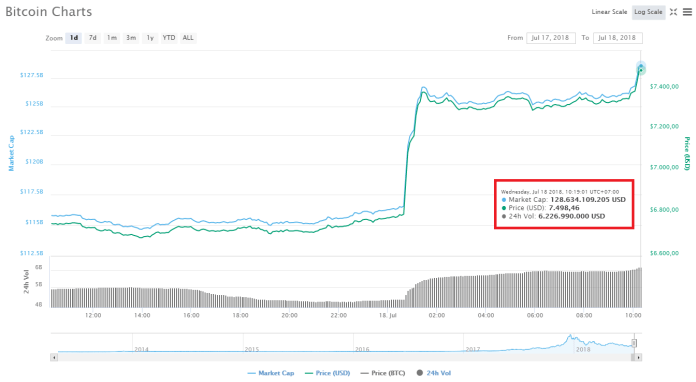Click the $115B market cap axis label
696x382 pixels.
pos(34,222)
